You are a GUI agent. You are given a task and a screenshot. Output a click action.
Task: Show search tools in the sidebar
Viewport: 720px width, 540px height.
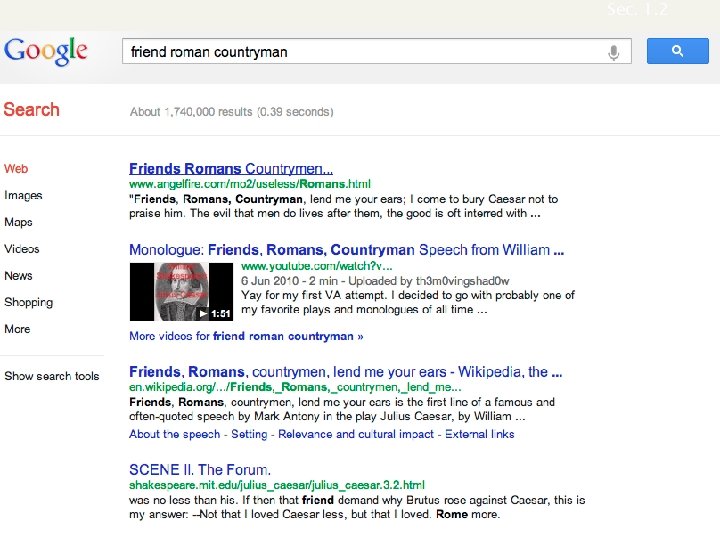pos(51,376)
